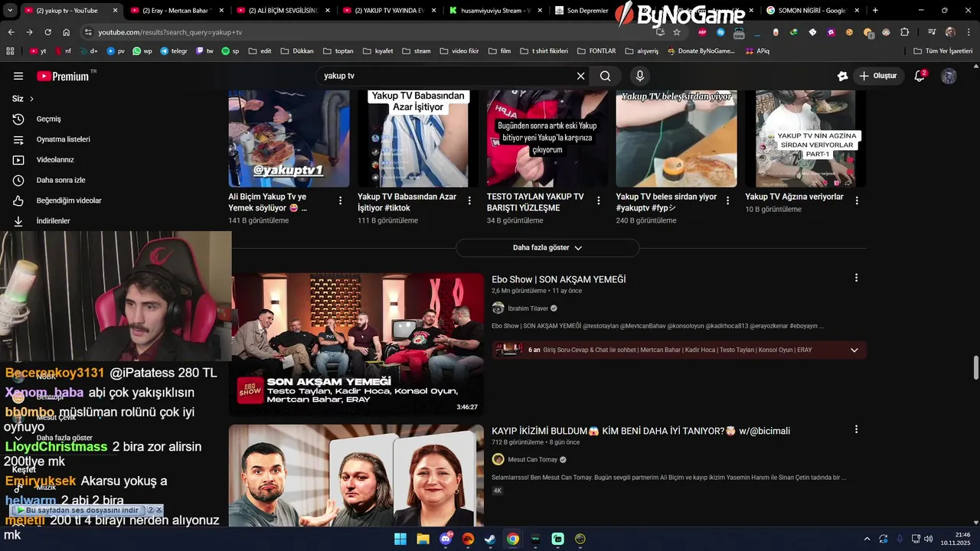Reload the page from browser toolbar
This screenshot has height=551, width=980.
[x=48, y=32]
